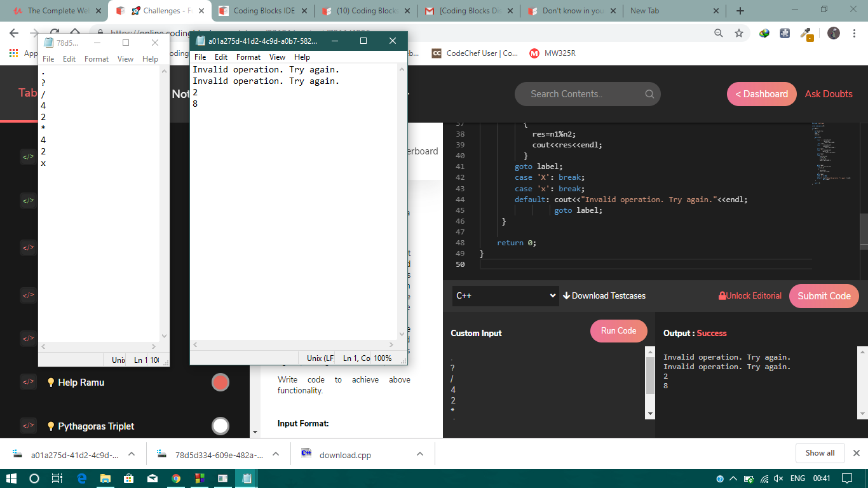Expand options for a01a275d download item
This screenshot has width=868, height=488.
pyautogui.click(x=132, y=454)
